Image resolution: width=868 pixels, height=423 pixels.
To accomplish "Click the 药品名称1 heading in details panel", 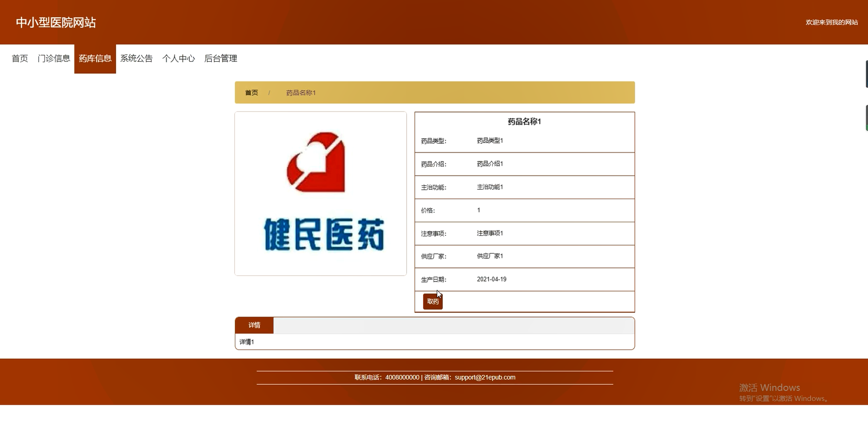I will (x=524, y=122).
